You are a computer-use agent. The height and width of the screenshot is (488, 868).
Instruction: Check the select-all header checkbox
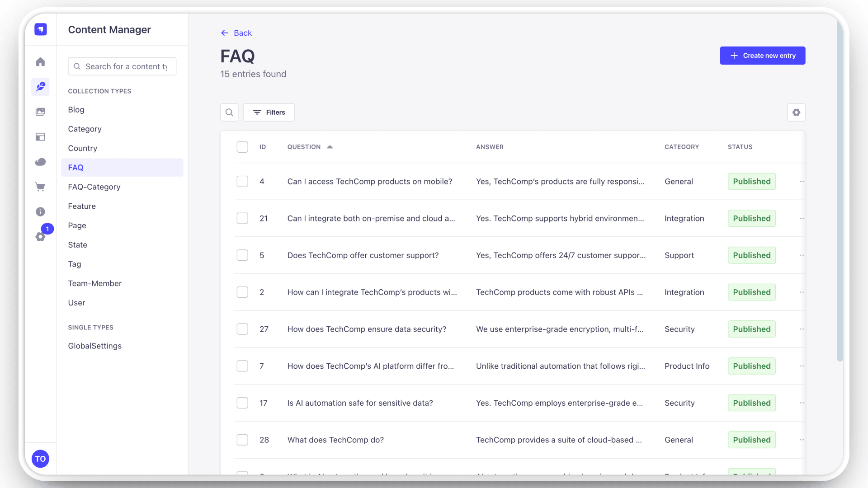point(242,147)
